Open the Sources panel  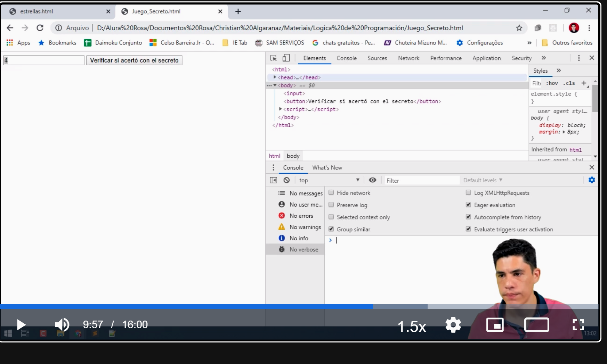point(377,58)
